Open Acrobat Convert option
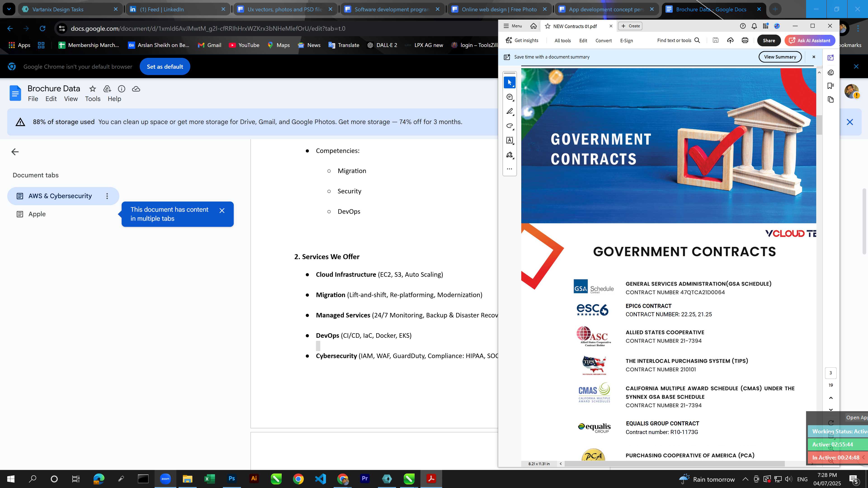Image resolution: width=868 pixels, height=488 pixels. coord(604,40)
